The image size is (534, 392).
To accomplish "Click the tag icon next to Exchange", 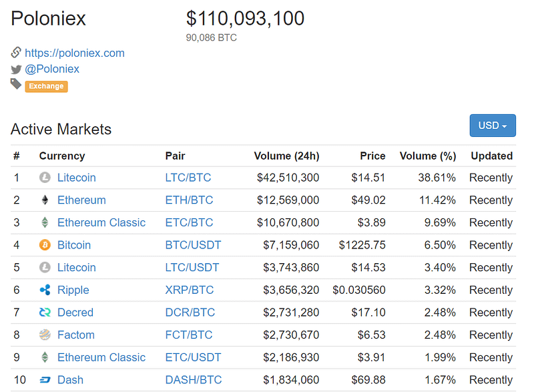I will (x=15, y=83).
